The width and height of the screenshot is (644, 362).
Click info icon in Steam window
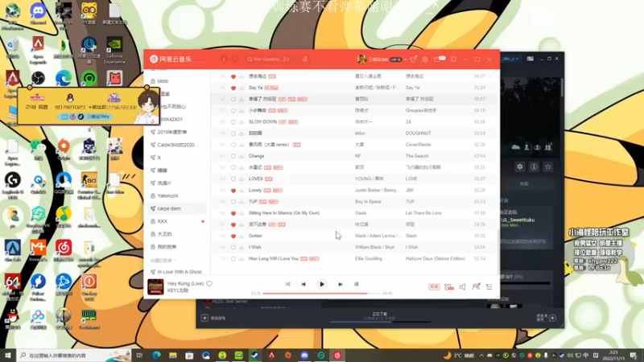tap(534, 167)
